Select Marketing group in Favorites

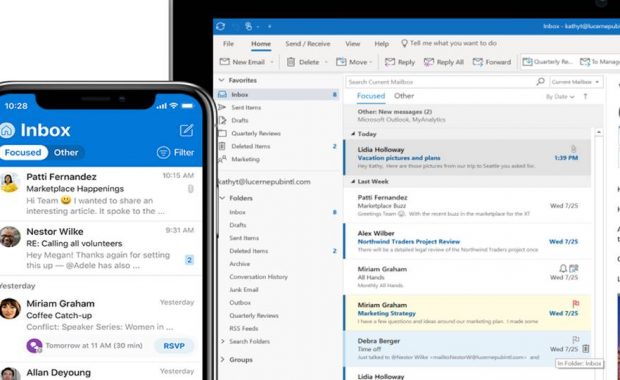[x=246, y=159]
